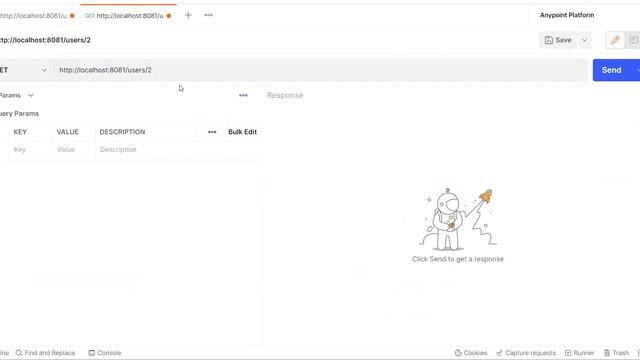Image resolution: width=640 pixels, height=360 pixels.
Task: Switch to first localhost:8081 request tab
Action: (x=38, y=16)
